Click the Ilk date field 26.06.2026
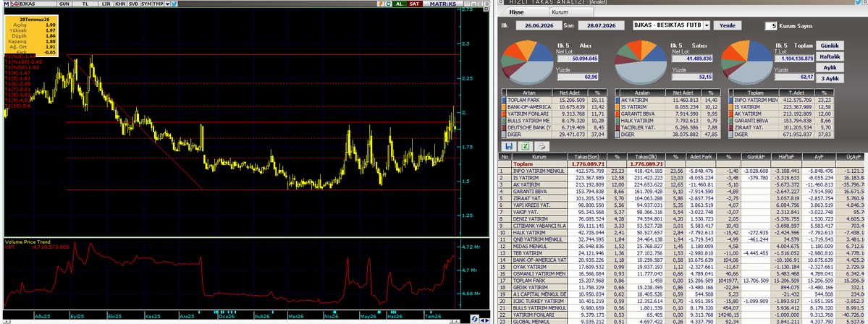Viewport: 868px width, 324px height. [x=538, y=25]
